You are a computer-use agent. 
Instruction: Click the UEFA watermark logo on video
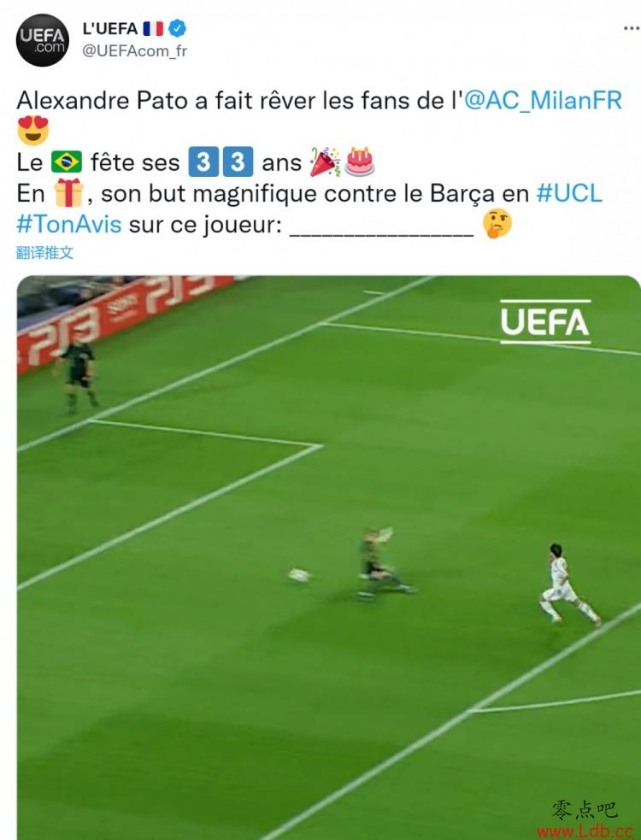pos(545,322)
